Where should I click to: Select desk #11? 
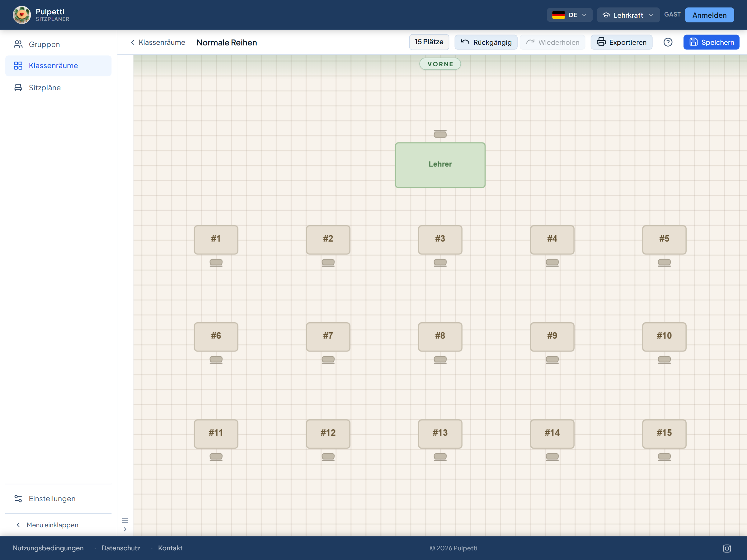click(x=216, y=434)
